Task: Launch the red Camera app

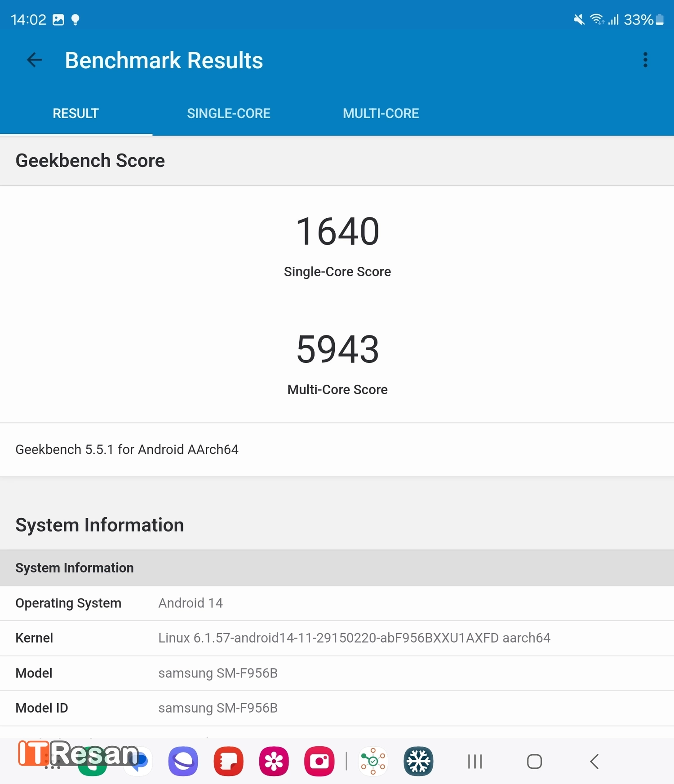Action: coord(319,762)
